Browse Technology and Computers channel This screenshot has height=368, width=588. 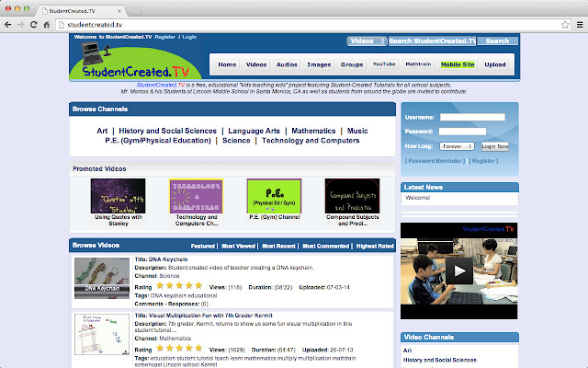click(311, 141)
